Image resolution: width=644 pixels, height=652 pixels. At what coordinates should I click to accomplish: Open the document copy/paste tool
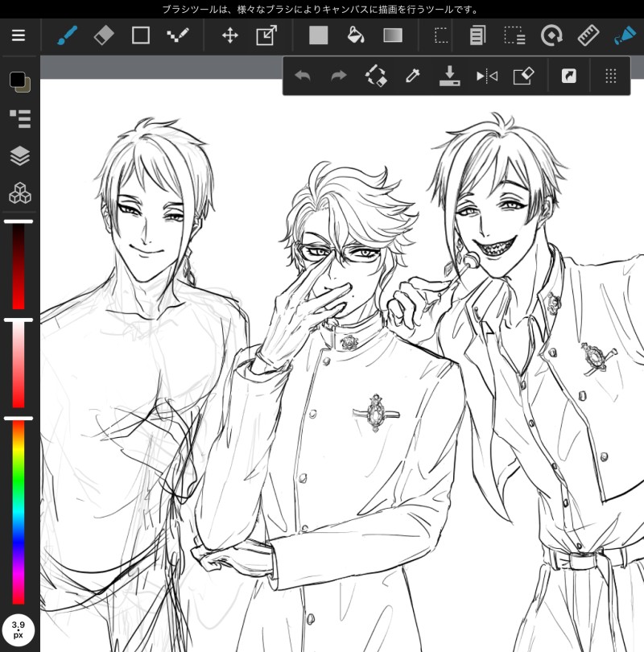tap(477, 35)
